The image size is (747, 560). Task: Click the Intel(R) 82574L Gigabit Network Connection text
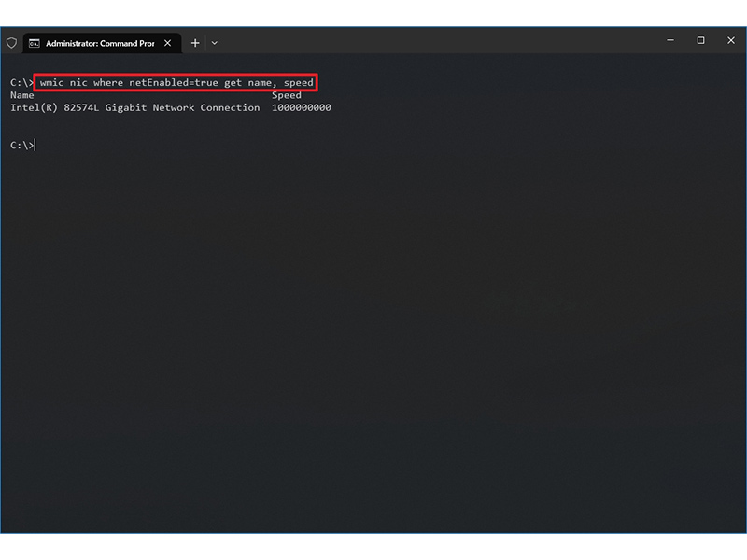pos(135,107)
